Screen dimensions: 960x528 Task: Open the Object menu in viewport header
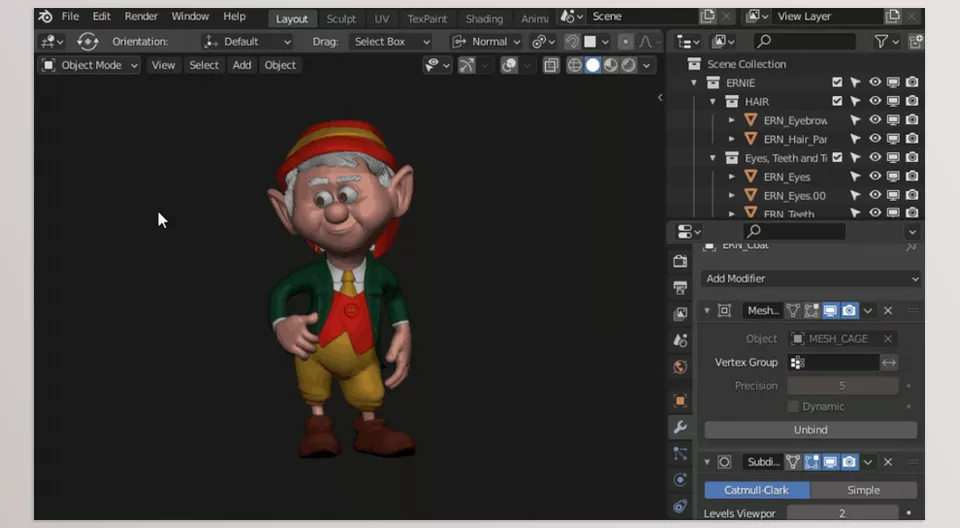click(x=280, y=65)
